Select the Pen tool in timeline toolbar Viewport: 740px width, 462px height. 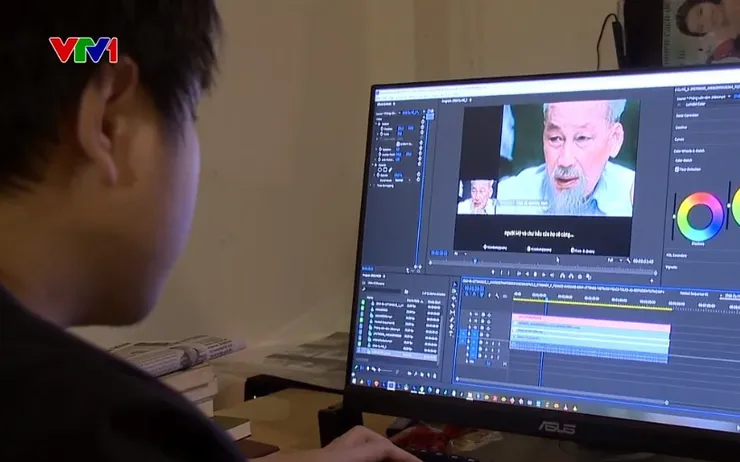coord(453,319)
